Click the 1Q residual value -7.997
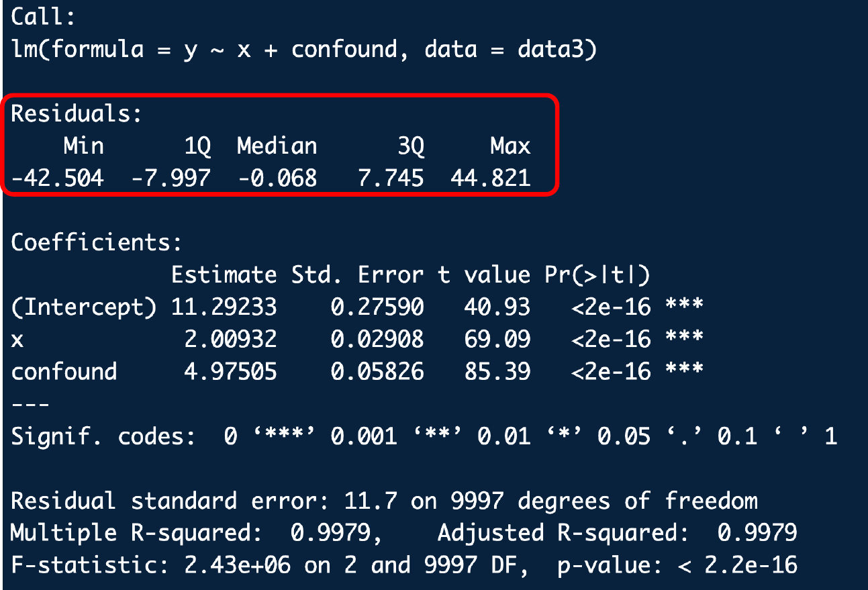Screen dimensions: 868x590 (171, 178)
